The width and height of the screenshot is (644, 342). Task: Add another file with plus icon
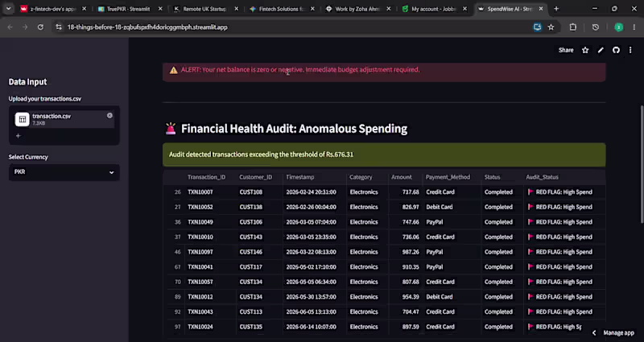coord(18,135)
